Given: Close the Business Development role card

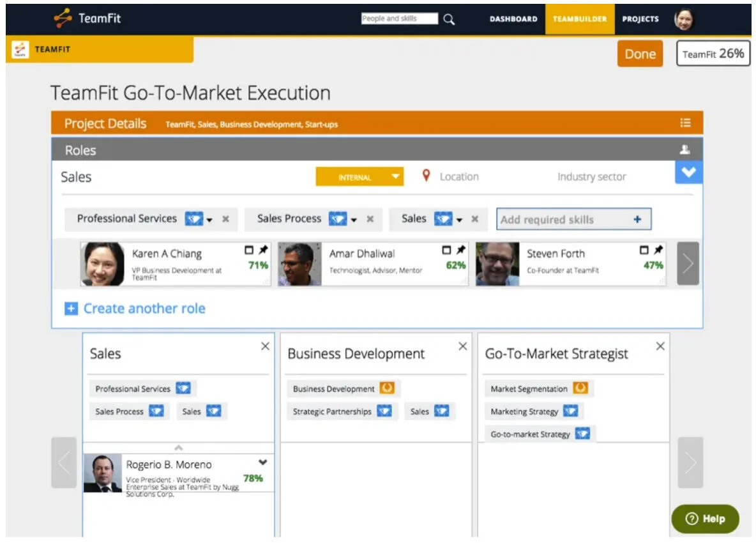Looking at the screenshot, I should [463, 346].
